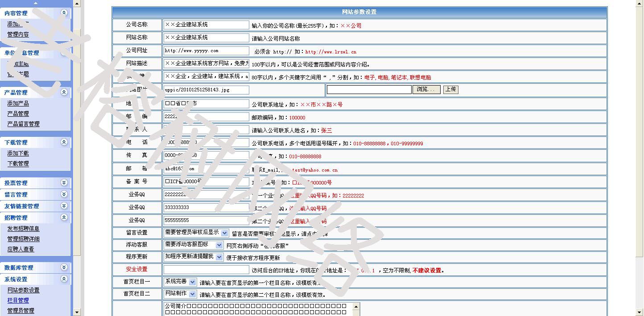Click the 浏览 browse button

tap(426, 90)
